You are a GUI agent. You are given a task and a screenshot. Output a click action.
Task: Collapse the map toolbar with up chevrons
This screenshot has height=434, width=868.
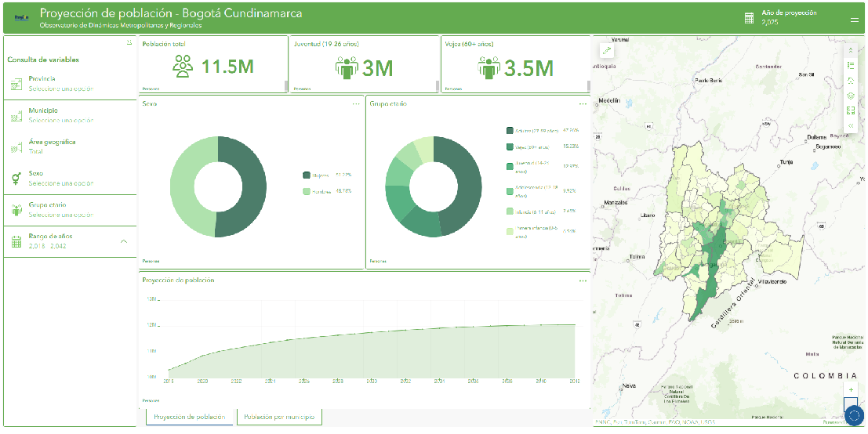851,50
